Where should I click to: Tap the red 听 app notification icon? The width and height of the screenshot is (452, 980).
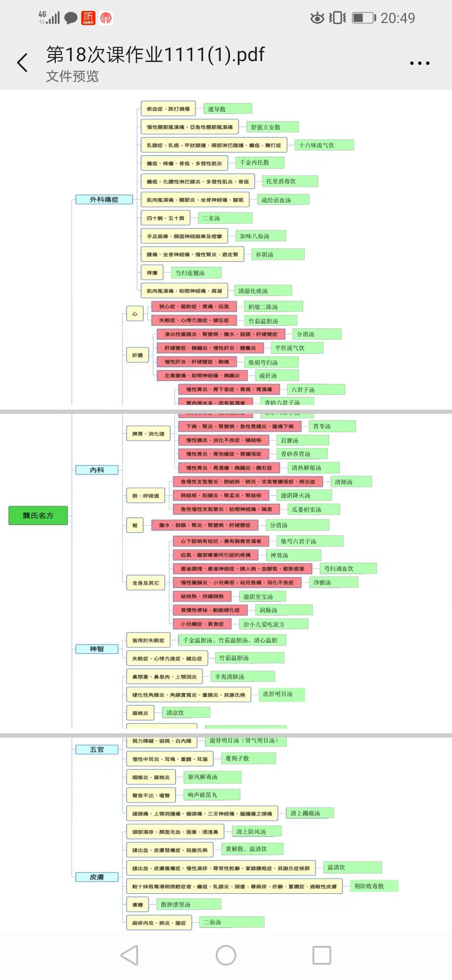(x=88, y=18)
